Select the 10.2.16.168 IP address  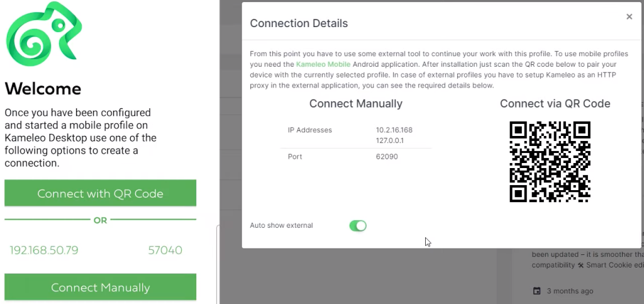[x=394, y=130]
